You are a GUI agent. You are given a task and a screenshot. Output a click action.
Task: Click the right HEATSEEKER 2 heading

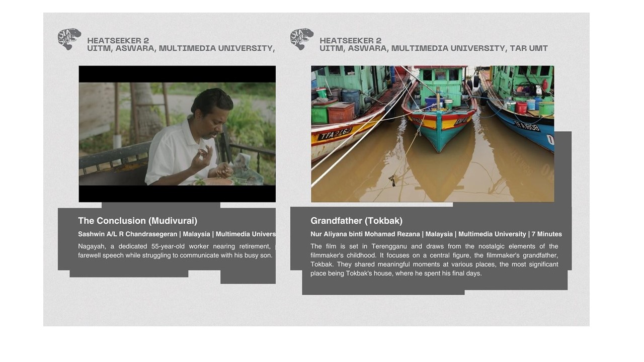tap(350, 41)
